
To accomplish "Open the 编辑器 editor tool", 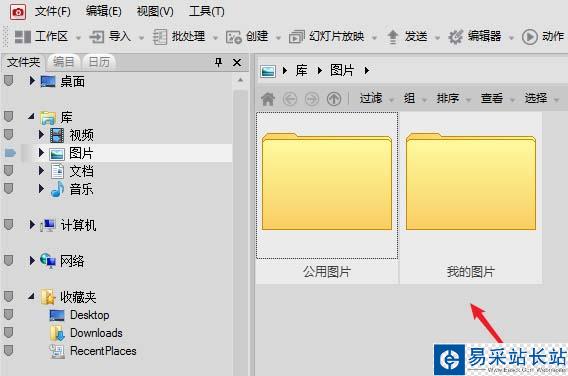I will tap(475, 37).
